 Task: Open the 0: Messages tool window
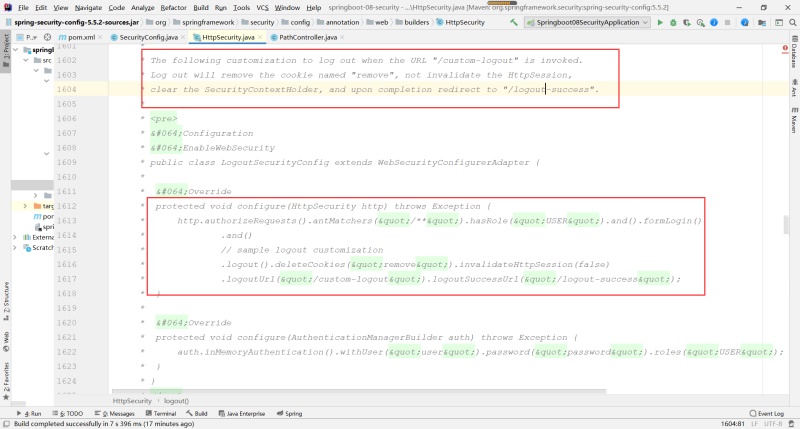[x=115, y=414]
